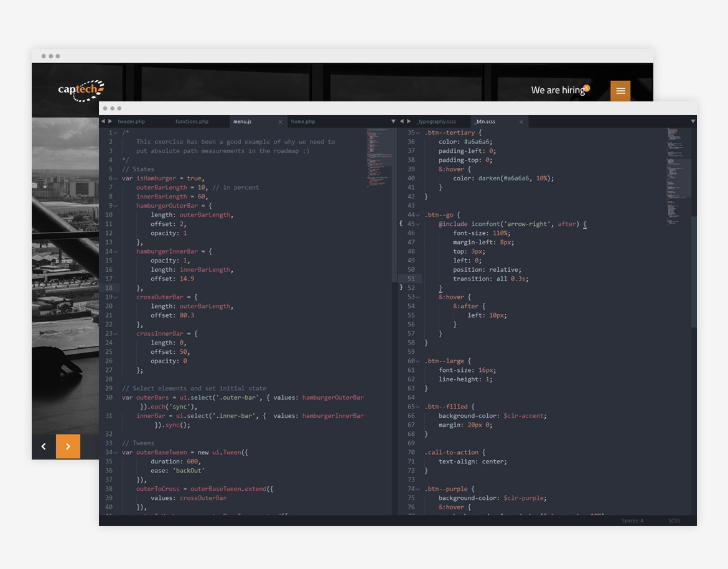Advance slider with orange right arrow
728x569 pixels.
pos(68,446)
